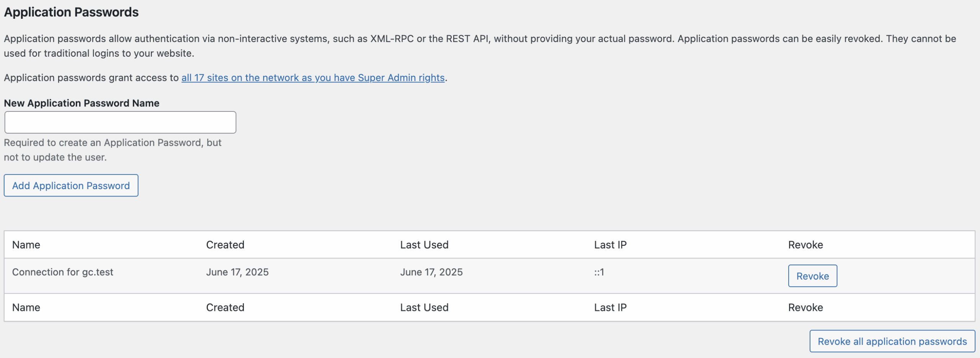Click the New Application Password Name input field
Image resolution: width=980 pixels, height=358 pixels.
(120, 123)
